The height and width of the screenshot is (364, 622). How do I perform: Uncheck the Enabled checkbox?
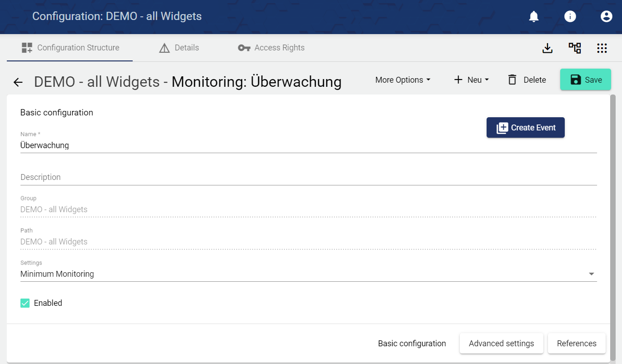coord(25,303)
